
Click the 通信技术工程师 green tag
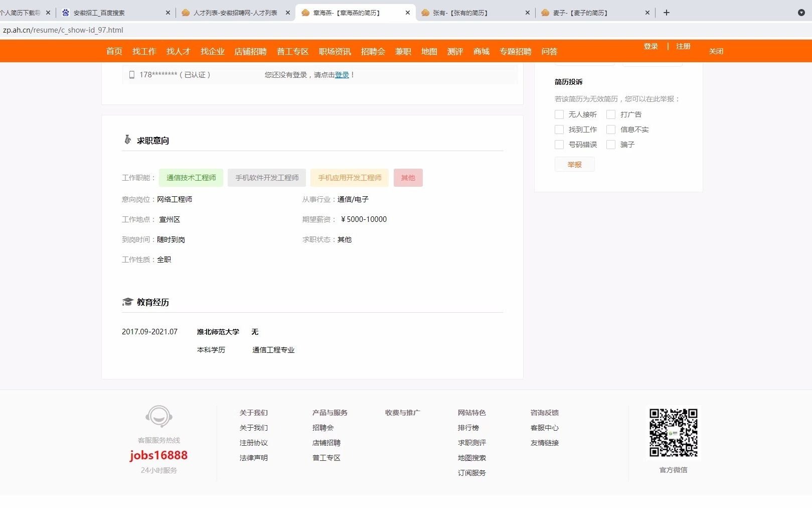(191, 178)
